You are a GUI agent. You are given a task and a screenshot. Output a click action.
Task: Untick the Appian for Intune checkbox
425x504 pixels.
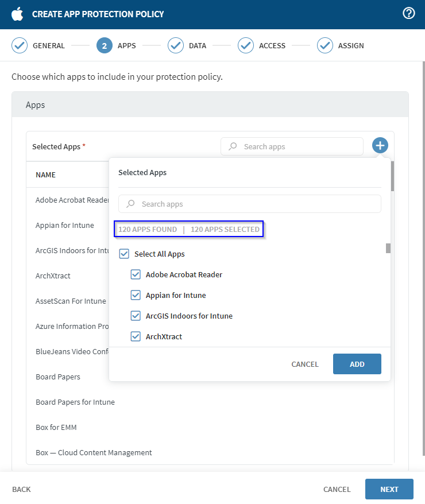[x=136, y=295]
